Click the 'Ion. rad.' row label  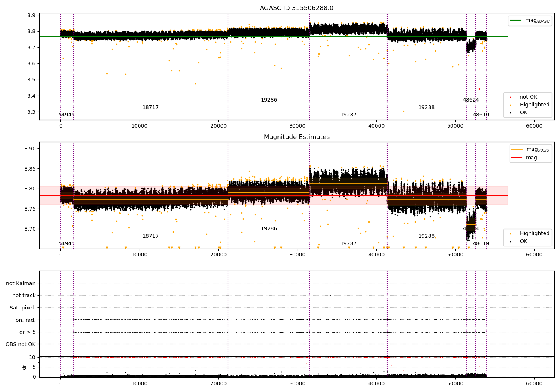click(25, 320)
